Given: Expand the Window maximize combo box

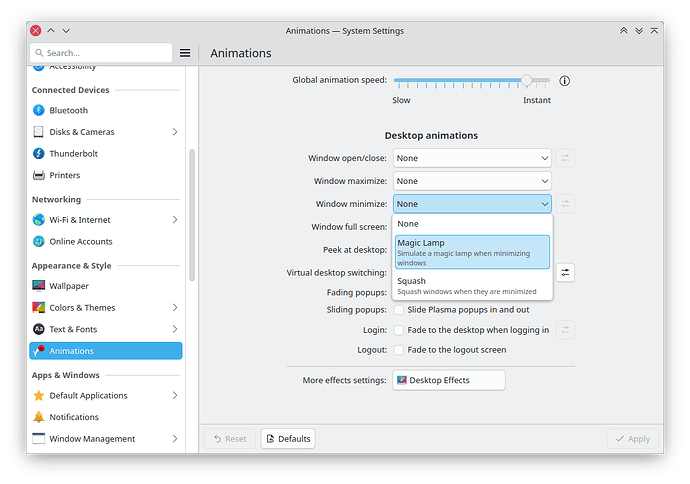Looking at the screenshot, I should (472, 181).
